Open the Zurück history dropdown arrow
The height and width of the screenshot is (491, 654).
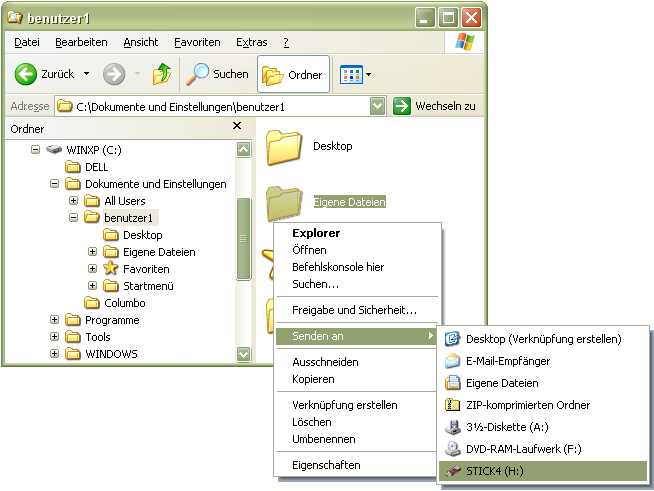point(86,74)
